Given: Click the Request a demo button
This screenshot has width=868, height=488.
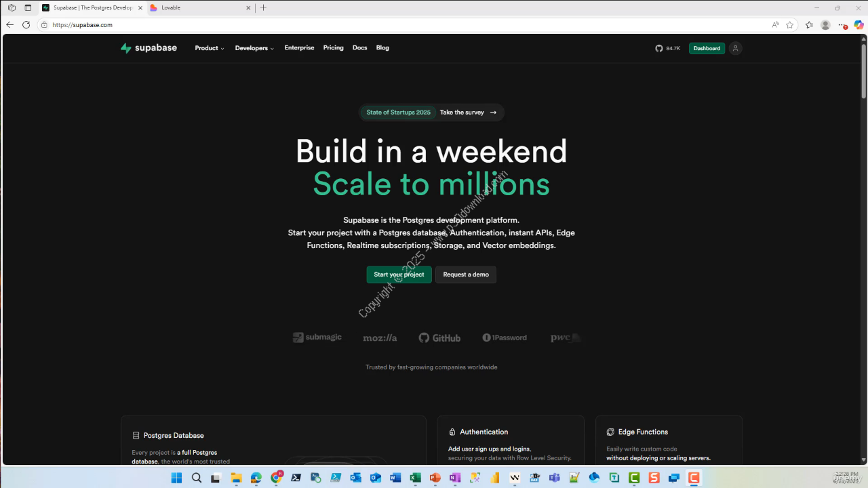Looking at the screenshot, I should [x=466, y=274].
